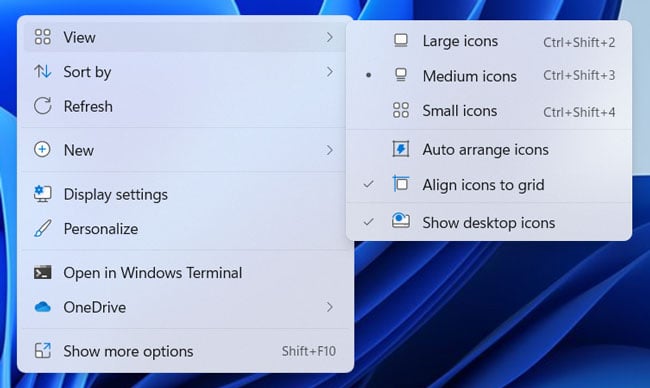Click the Personalize paintbrush icon
The width and height of the screenshot is (650, 388).
(43, 228)
